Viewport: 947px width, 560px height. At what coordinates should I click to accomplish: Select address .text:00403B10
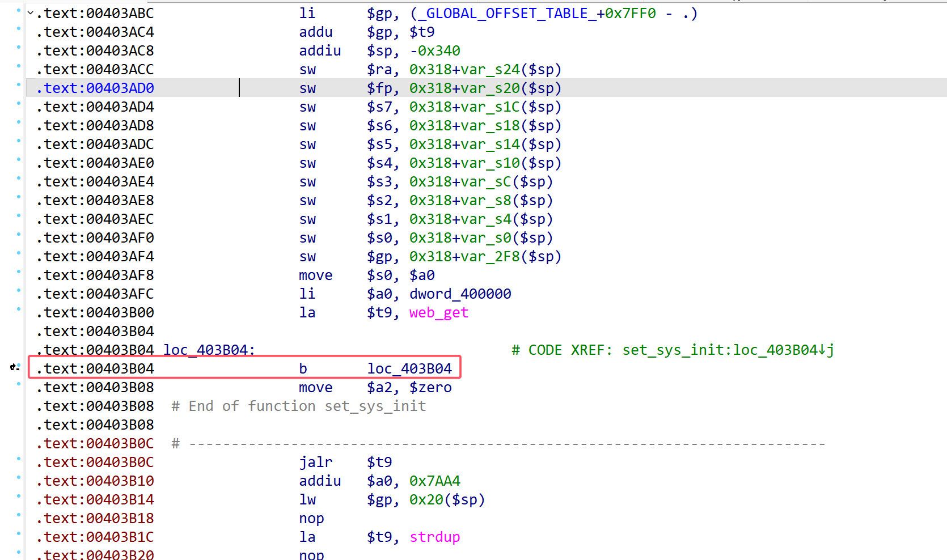pos(95,481)
